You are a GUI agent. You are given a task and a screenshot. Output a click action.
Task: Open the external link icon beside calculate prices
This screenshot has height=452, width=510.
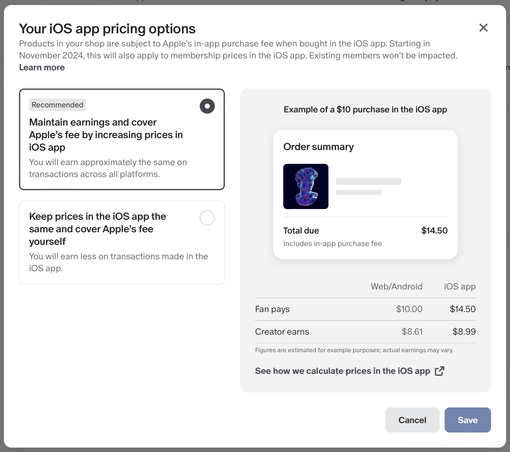(x=440, y=371)
